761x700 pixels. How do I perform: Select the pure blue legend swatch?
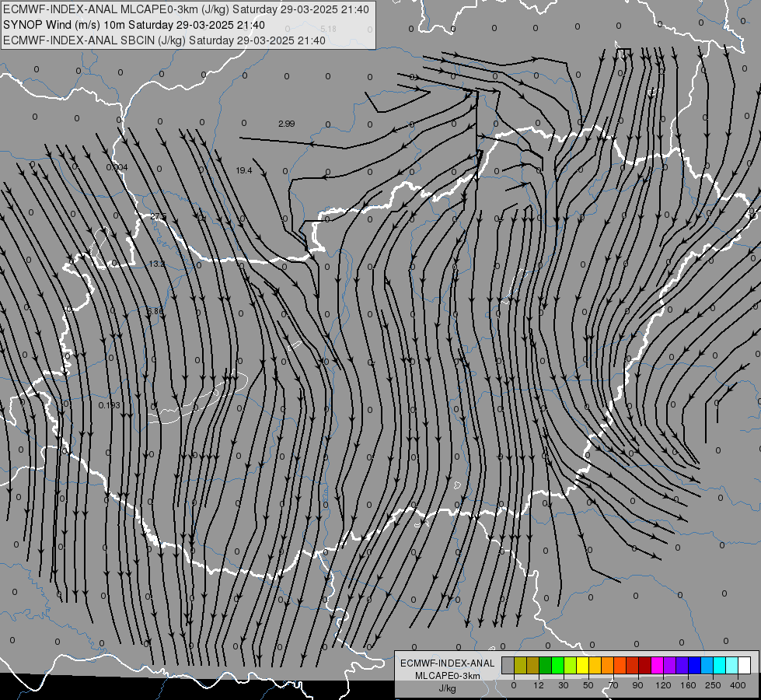click(694, 665)
